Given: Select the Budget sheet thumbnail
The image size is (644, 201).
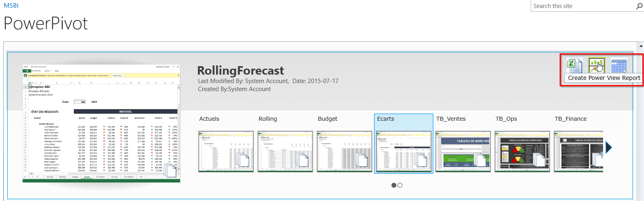Looking at the screenshot, I should (344, 151).
